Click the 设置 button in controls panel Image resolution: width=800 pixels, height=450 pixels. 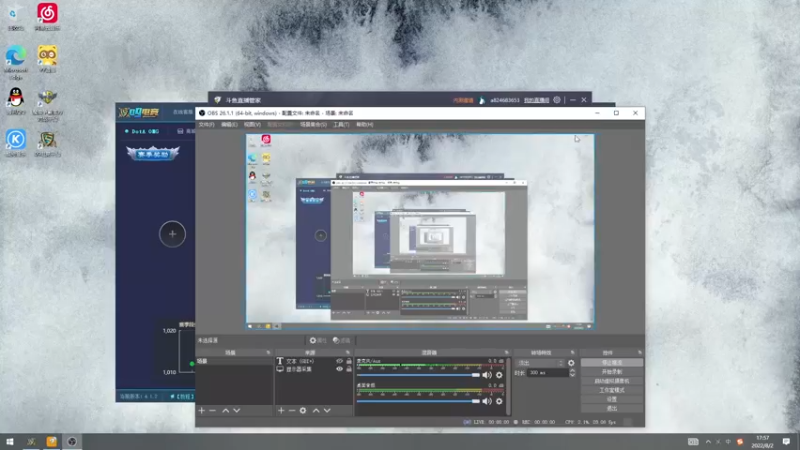[612, 399]
